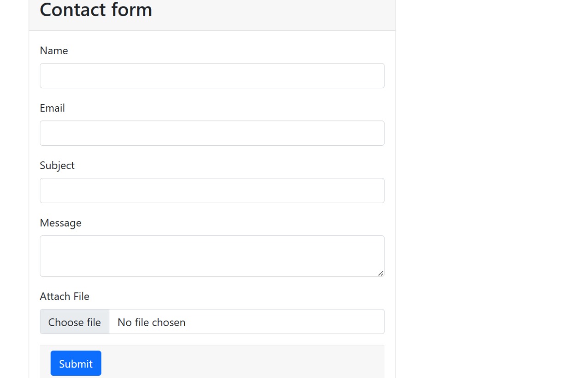Focus the Name text field
This screenshot has height=378, width=588.
pyautogui.click(x=212, y=76)
